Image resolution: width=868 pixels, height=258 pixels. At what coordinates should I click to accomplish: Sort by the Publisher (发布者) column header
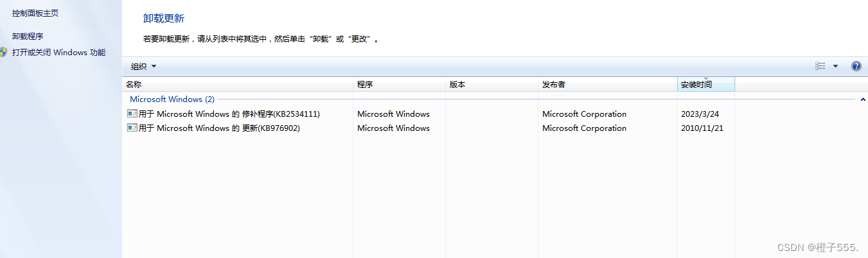(608, 85)
